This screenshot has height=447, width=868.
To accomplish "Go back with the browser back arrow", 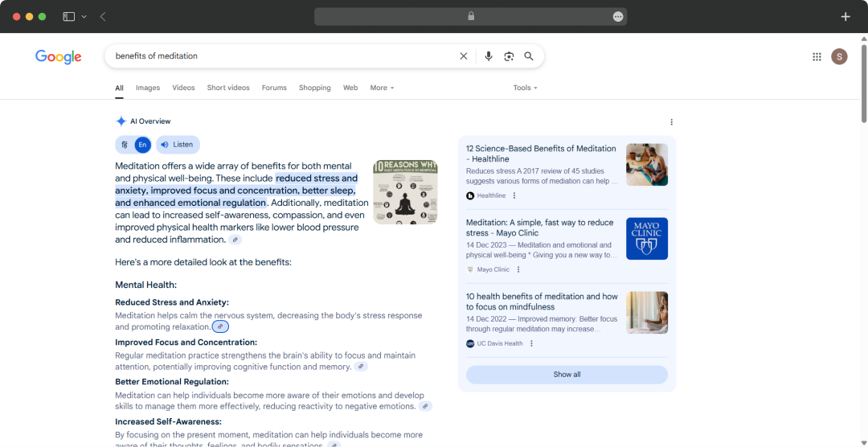I will click(x=103, y=17).
